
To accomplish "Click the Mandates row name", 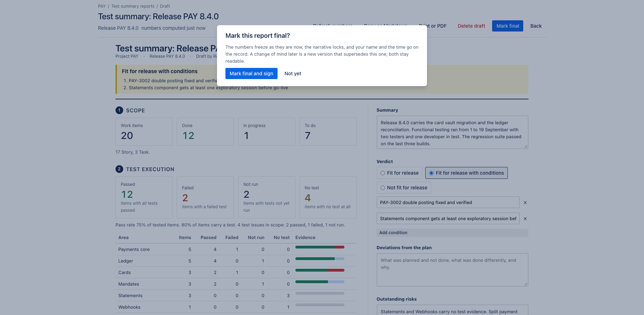I will pos(128,284).
